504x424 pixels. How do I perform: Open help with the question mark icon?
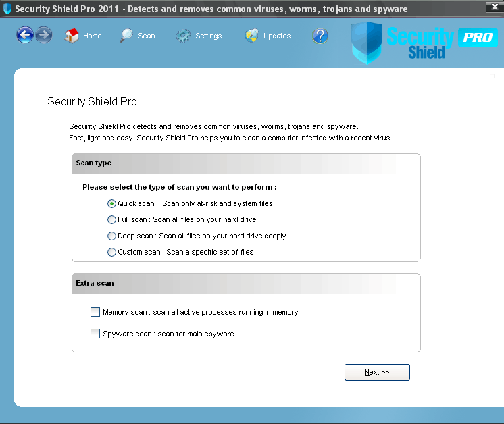click(320, 36)
